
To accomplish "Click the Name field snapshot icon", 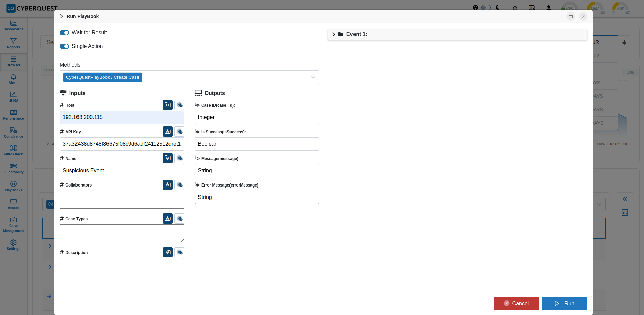I will click(x=167, y=158).
